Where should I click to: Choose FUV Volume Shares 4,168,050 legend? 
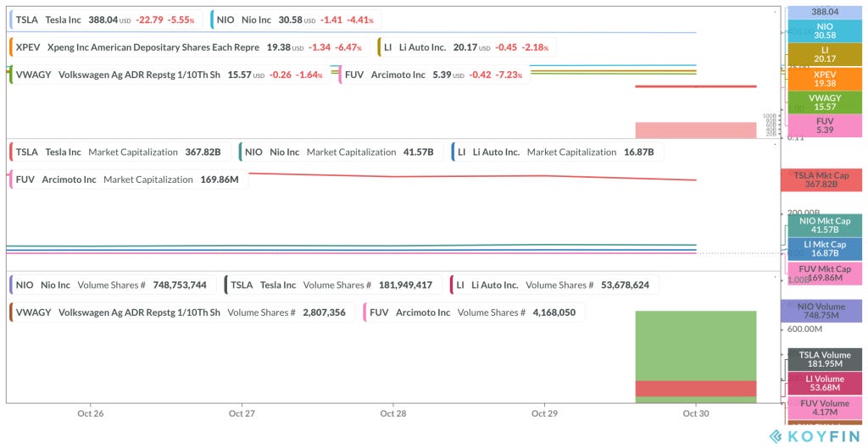pos(474,312)
